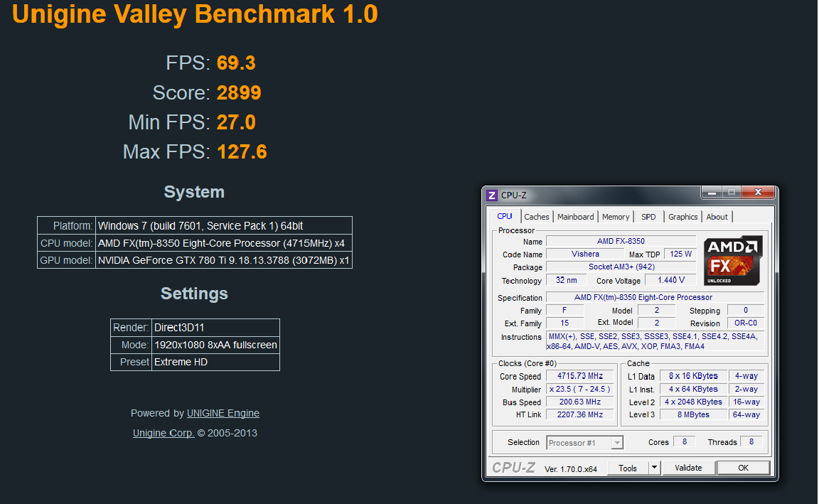Show the Graphics tab
This screenshot has width=819, height=504.
pyautogui.click(x=682, y=217)
